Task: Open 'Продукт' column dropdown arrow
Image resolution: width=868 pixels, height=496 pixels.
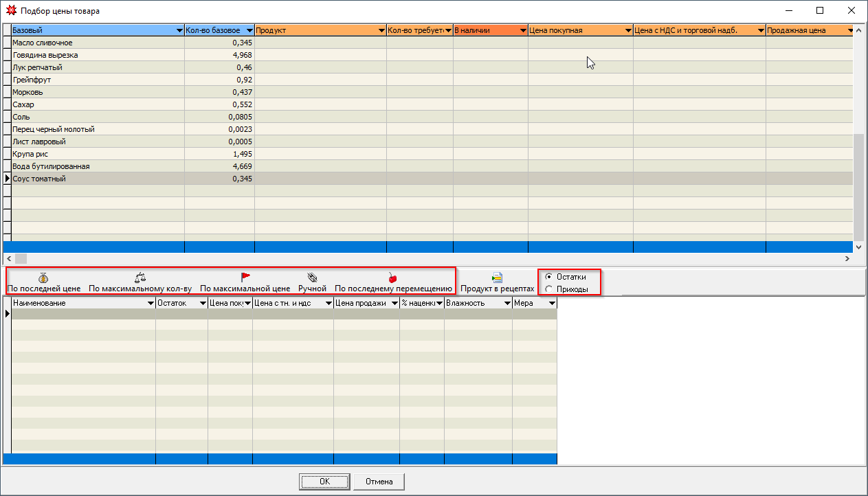Action: [x=381, y=31]
